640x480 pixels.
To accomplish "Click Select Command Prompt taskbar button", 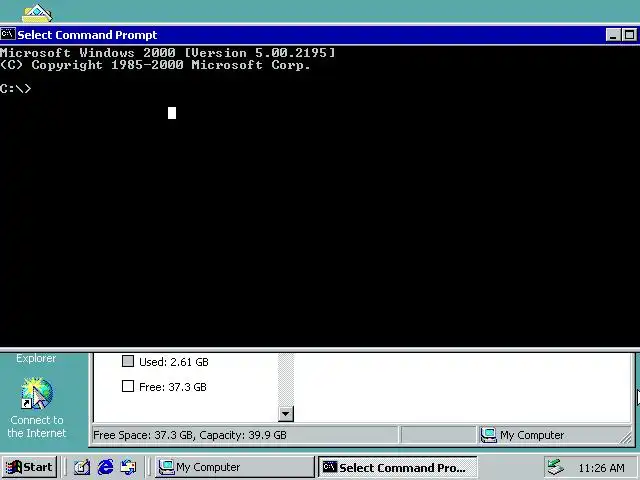I will pos(397,467).
